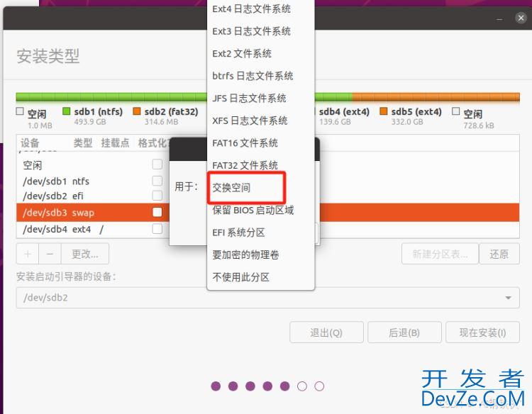The height and width of the screenshot is (414, 532).
Task: Select the /dev/sdb3 swap row
Action: (x=93, y=213)
